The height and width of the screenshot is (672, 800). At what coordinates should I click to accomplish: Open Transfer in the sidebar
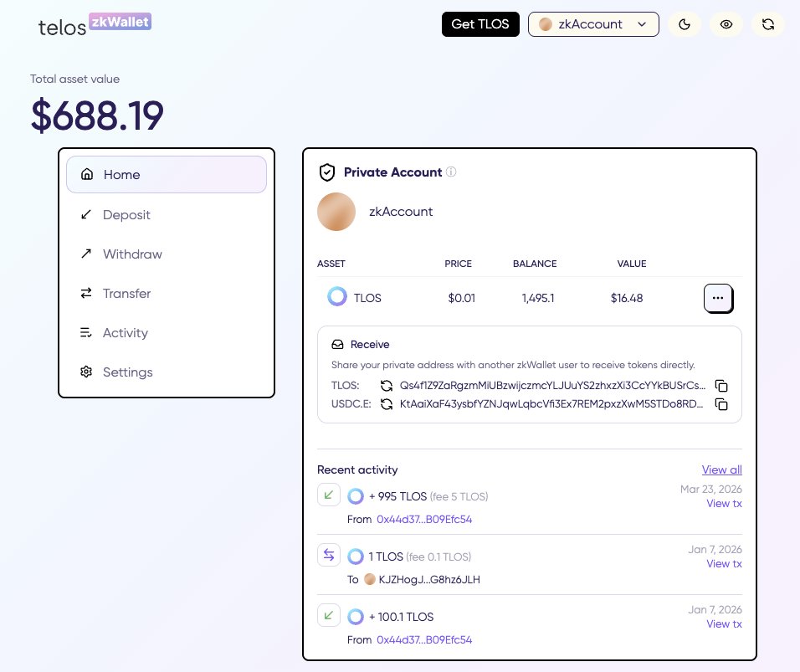[167, 294]
